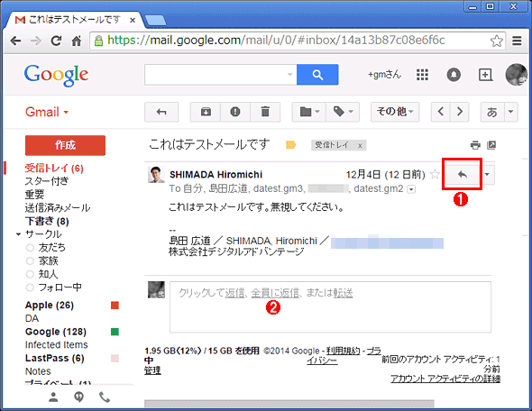Viewport: 532px width, 411px height.
Task: Show recipient details dropdown
Action: (x=411, y=189)
